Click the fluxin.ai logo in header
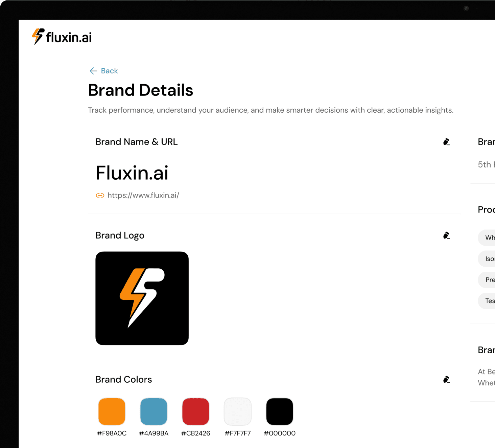 coord(62,37)
